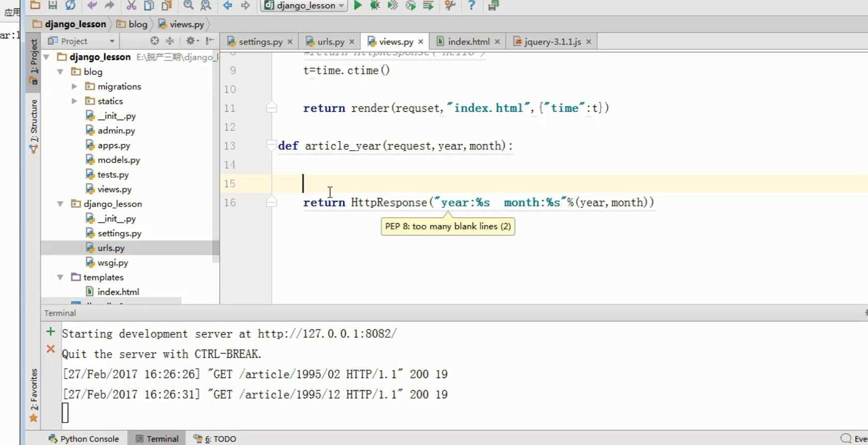Close the views.py tab
868x445 pixels.
pyautogui.click(x=421, y=41)
